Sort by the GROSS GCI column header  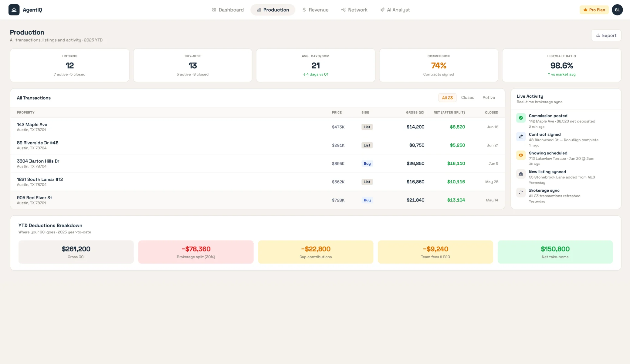[415, 113]
